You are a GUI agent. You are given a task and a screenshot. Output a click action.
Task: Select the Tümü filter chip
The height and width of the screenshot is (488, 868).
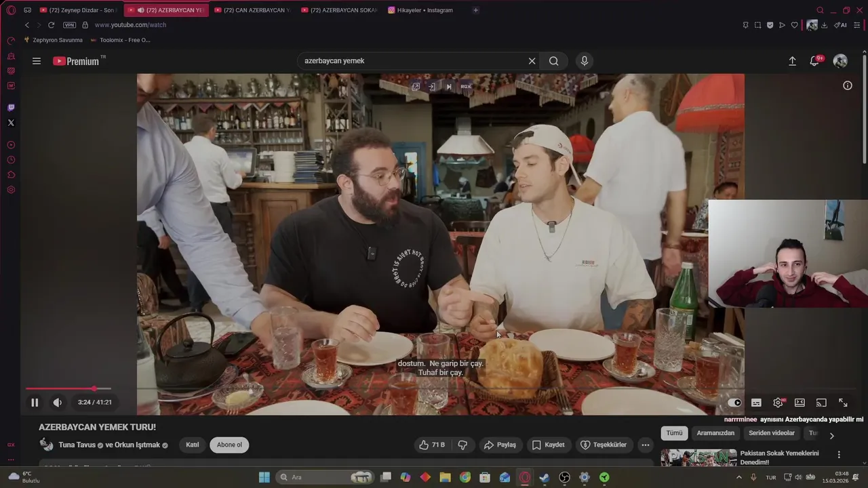(x=674, y=433)
